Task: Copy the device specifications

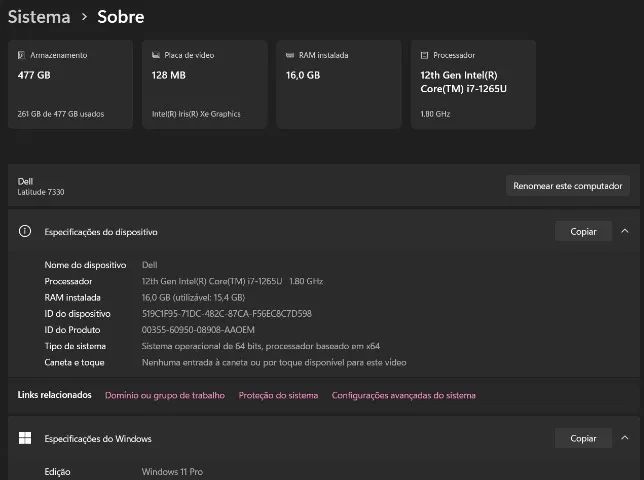Action: click(x=583, y=232)
